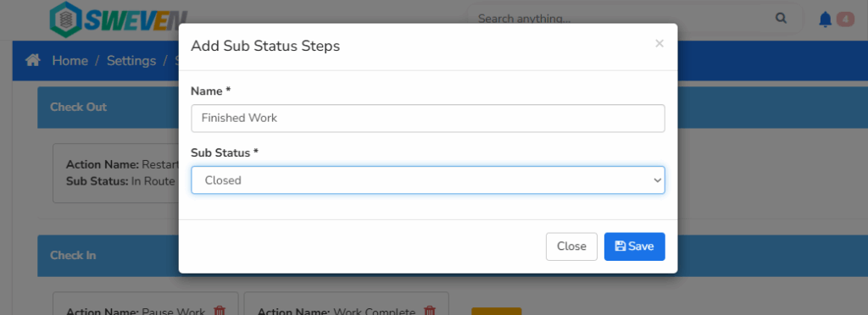
Task: Open the notifications bell
Action: tap(825, 19)
